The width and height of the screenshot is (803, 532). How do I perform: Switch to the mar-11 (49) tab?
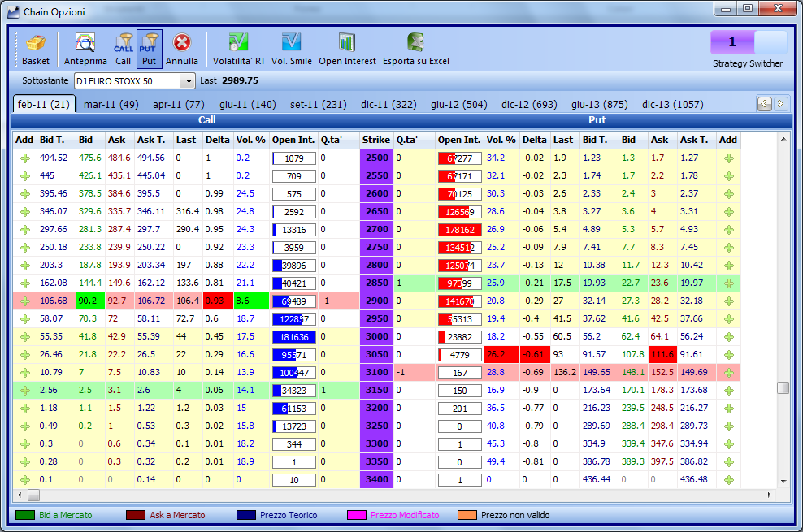[x=111, y=104]
